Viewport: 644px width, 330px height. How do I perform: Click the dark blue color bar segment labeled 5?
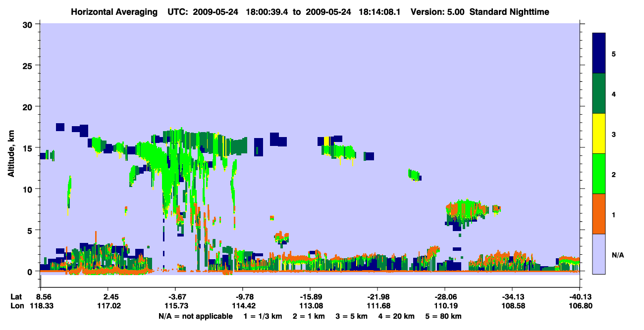tap(599, 53)
